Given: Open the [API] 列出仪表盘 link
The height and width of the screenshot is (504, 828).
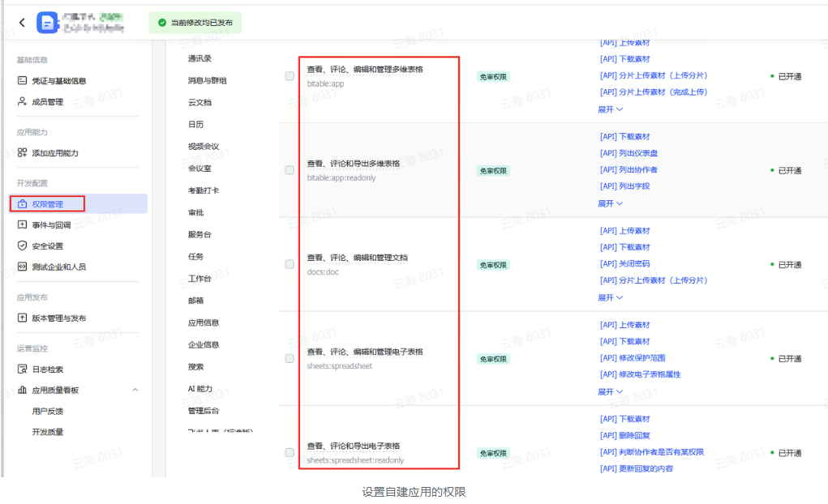Looking at the screenshot, I should coord(629,153).
